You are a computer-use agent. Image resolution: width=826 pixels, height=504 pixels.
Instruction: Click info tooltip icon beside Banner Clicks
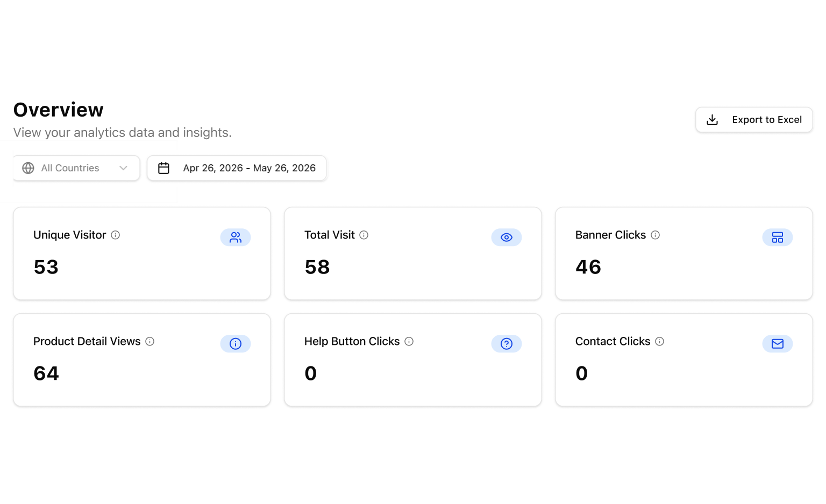pos(656,235)
